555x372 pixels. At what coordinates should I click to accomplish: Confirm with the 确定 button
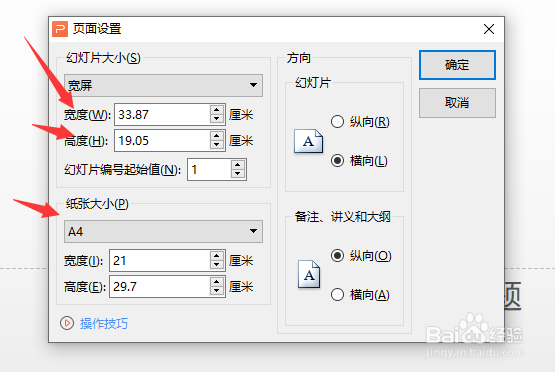point(457,65)
